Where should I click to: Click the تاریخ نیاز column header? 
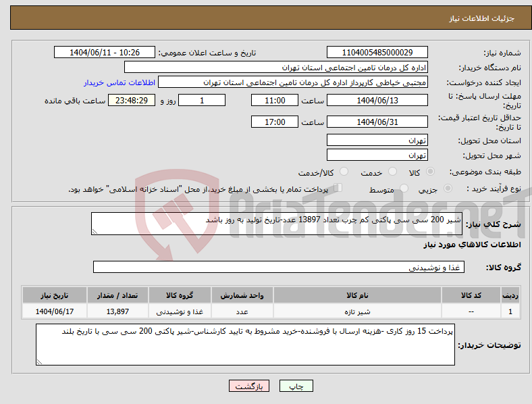pos(54,295)
